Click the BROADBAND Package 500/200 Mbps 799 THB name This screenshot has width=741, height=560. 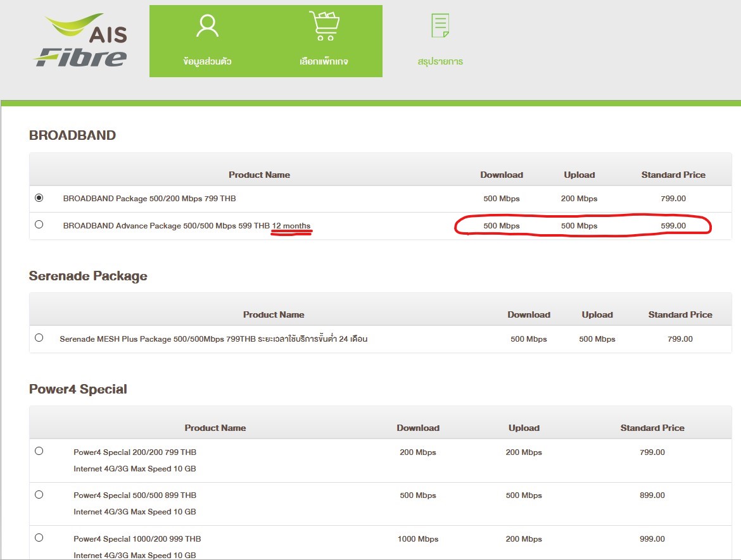(x=149, y=199)
